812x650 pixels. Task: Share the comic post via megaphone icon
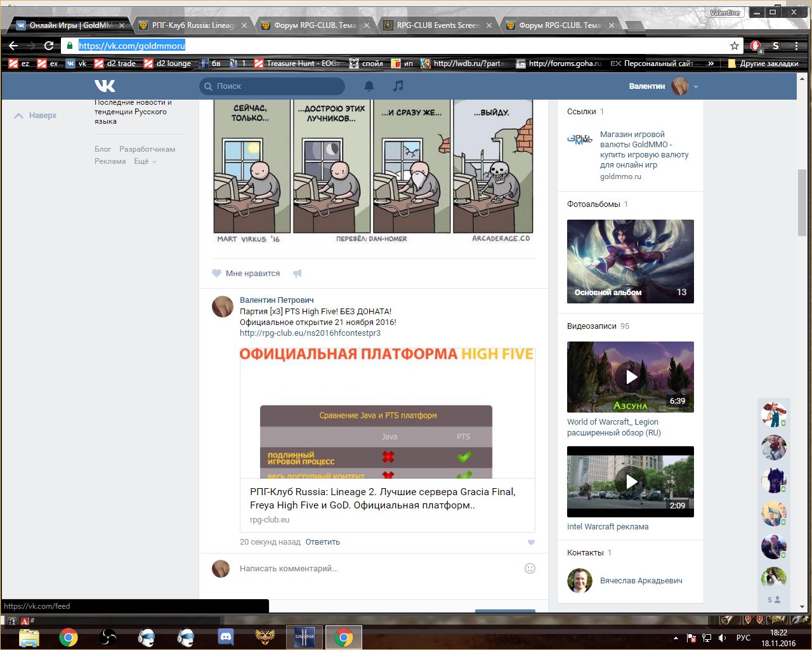[297, 274]
